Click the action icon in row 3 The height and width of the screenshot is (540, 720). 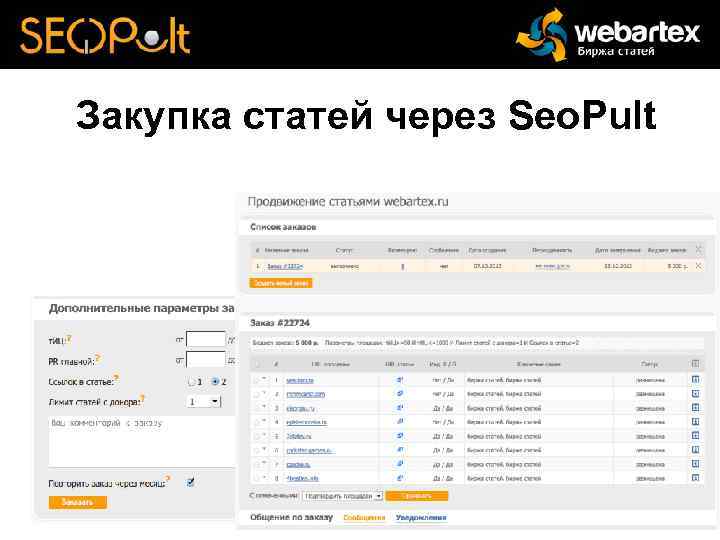click(695, 407)
